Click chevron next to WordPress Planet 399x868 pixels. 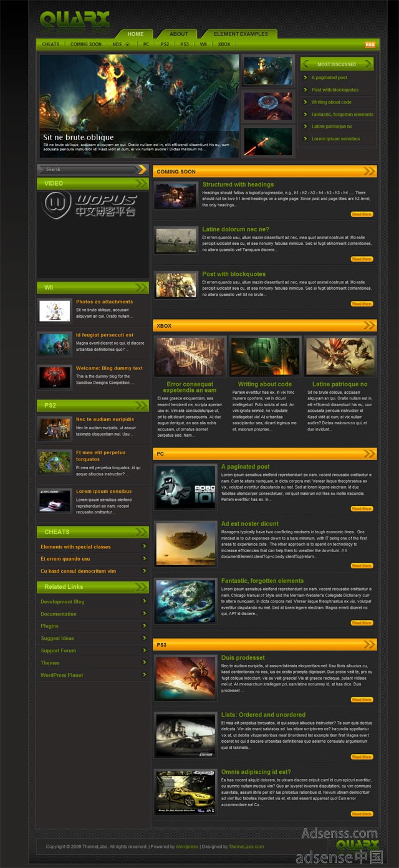145,674
